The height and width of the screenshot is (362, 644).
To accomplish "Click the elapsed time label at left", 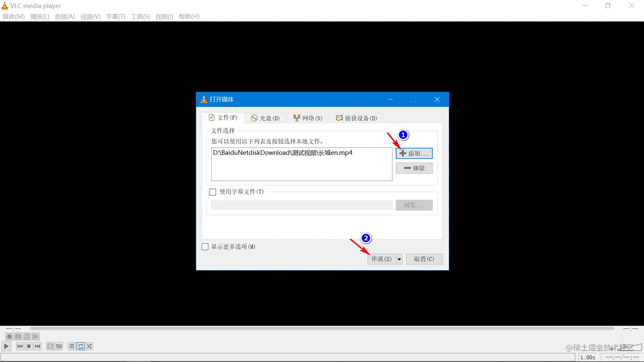I will (x=14, y=328).
